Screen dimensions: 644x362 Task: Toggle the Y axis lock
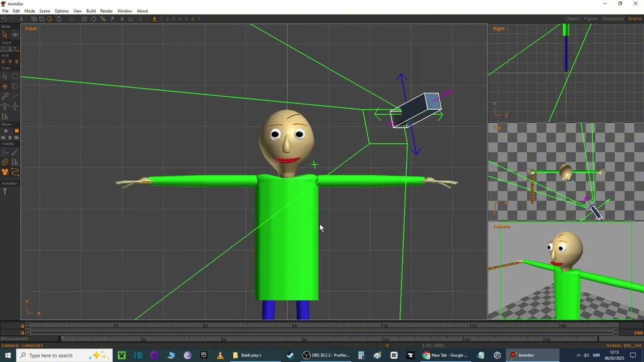(x=10, y=61)
